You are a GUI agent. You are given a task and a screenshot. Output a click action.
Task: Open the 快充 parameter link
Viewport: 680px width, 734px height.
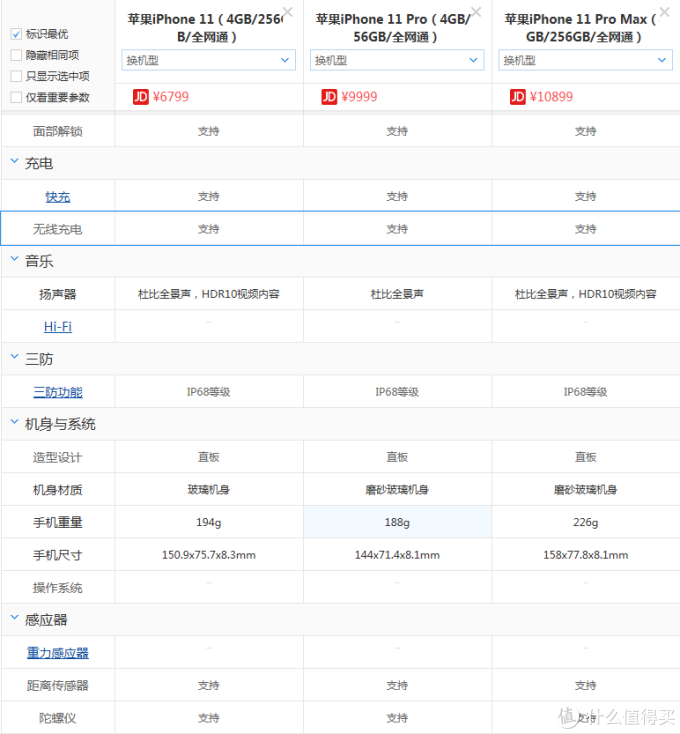tap(58, 197)
